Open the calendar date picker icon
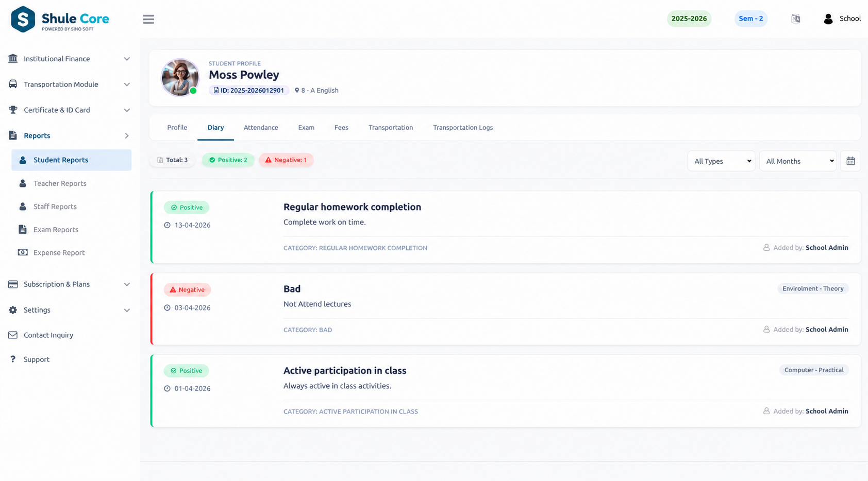This screenshot has height=481, width=868. [x=850, y=161]
